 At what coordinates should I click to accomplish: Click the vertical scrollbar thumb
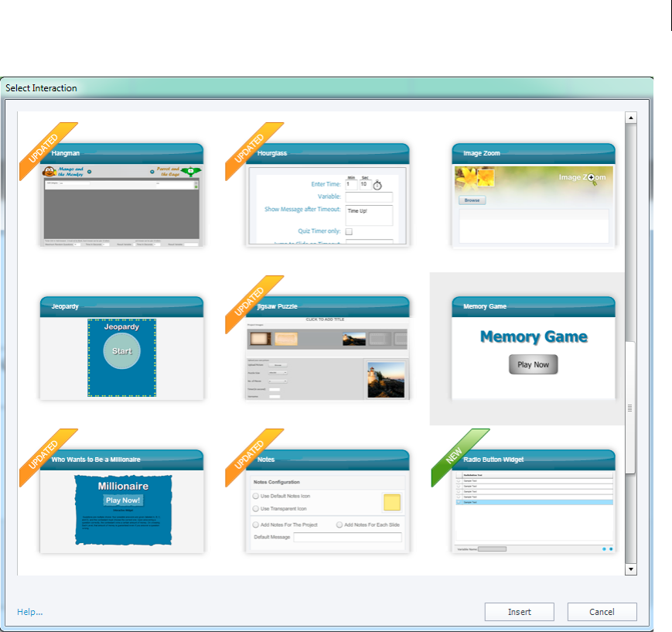630,408
